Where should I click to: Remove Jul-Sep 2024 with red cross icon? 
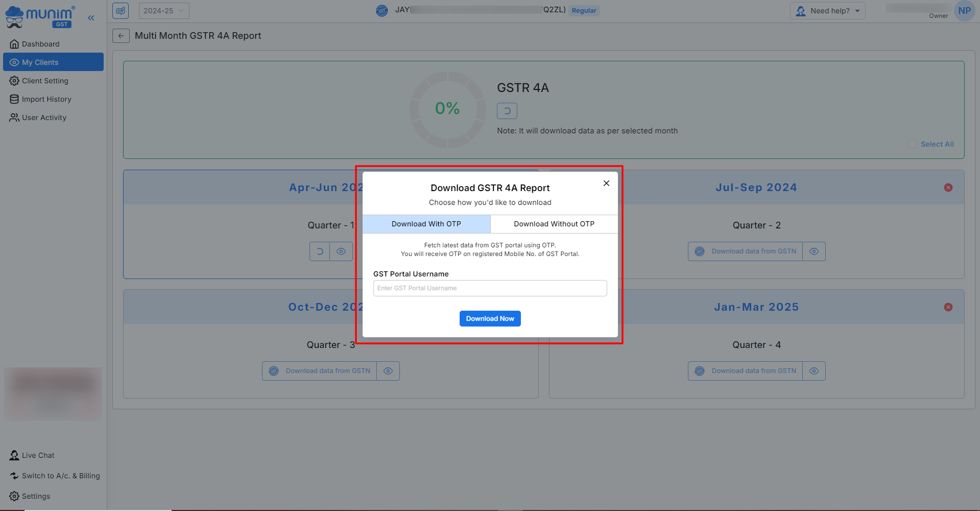click(x=948, y=188)
